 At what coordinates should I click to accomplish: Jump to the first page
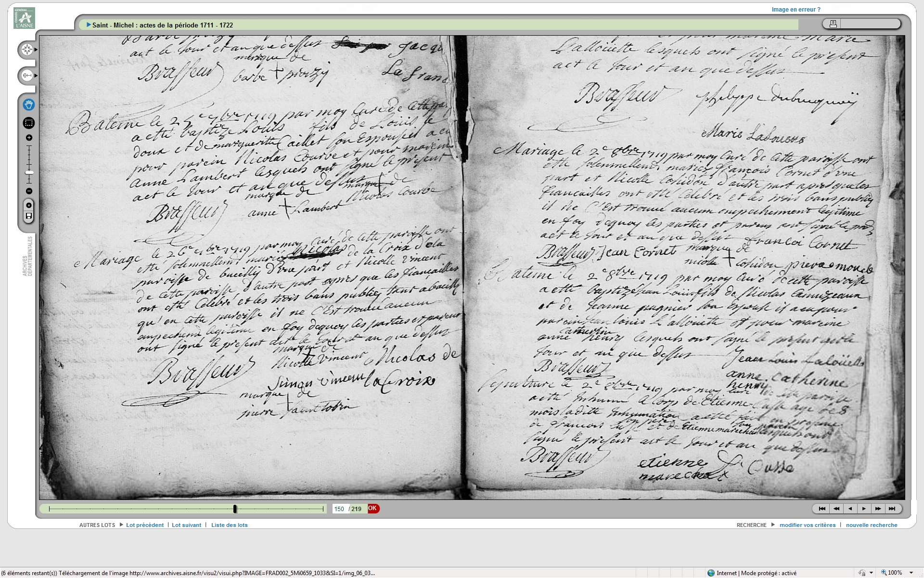point(822,509)
